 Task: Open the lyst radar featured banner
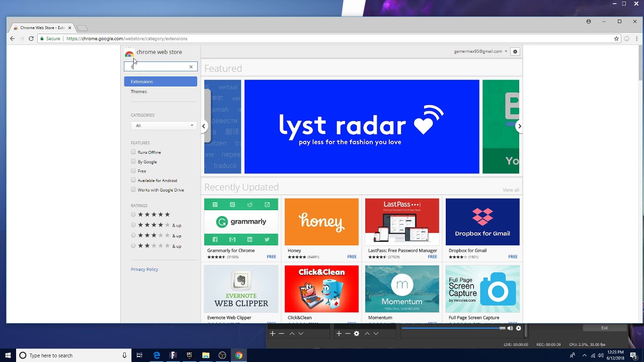[x=362, y=127]
